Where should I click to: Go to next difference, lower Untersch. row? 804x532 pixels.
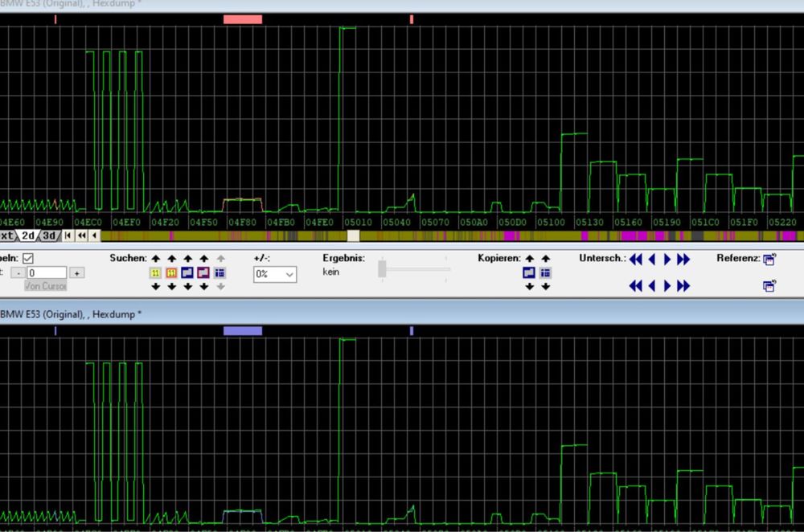667,285
